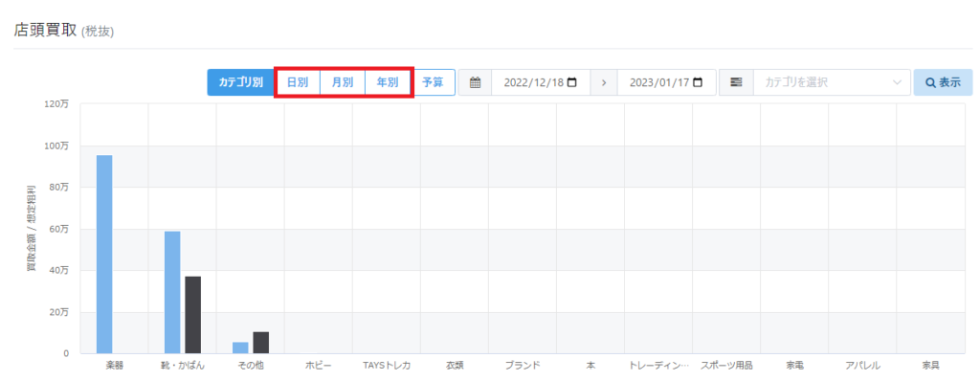The image size is (980, 381).
Task: Expand the カテゴリを選択 dropdown
Action: 832,82
